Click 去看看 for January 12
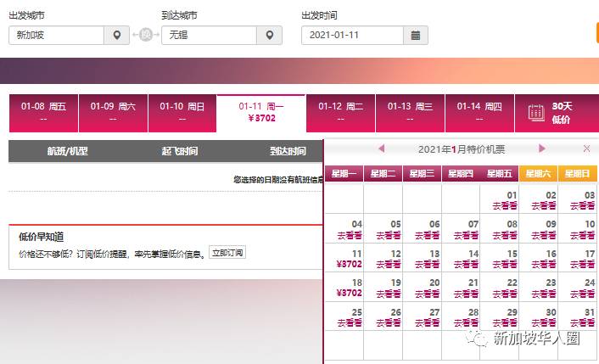The height and width of the screenshot is (364, 599). click(x=388, y=265)
